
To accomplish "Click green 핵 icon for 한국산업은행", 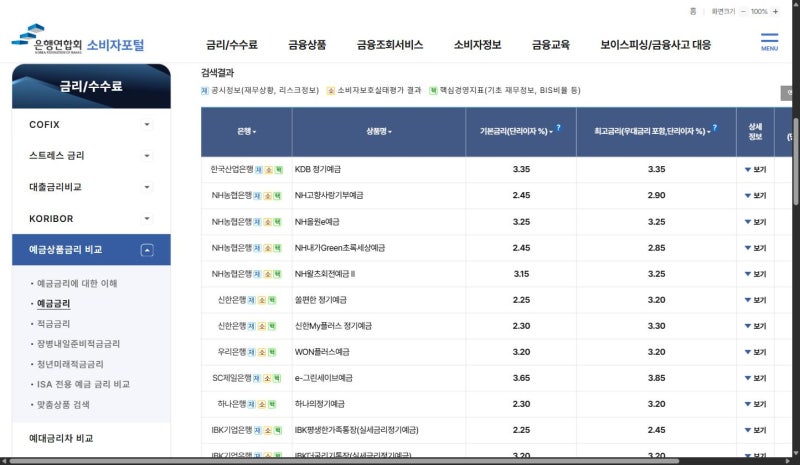I will [x=279, y=170].
